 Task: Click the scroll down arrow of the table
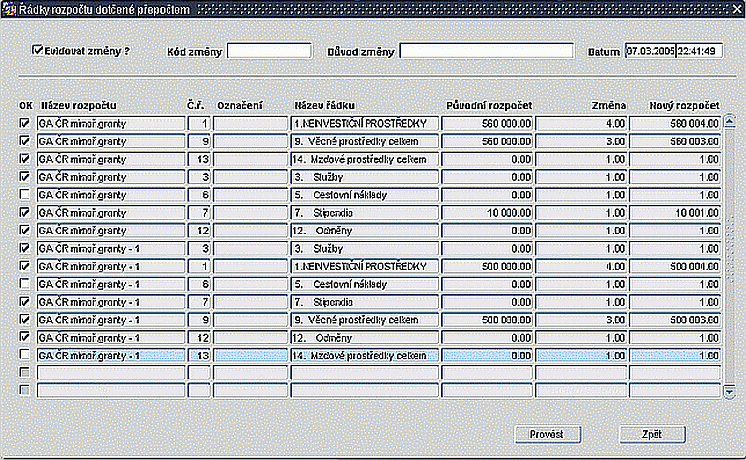(729, 392)
